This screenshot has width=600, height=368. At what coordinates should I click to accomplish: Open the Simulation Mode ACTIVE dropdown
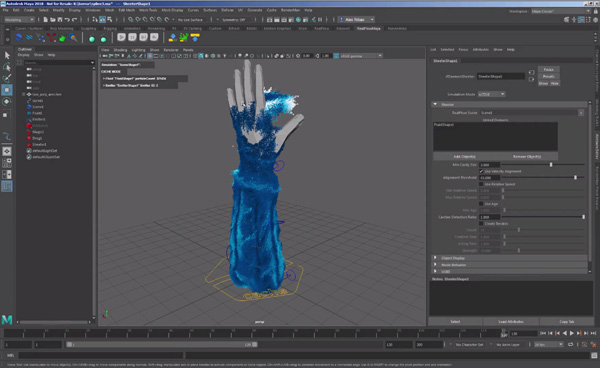coord(491,94)
